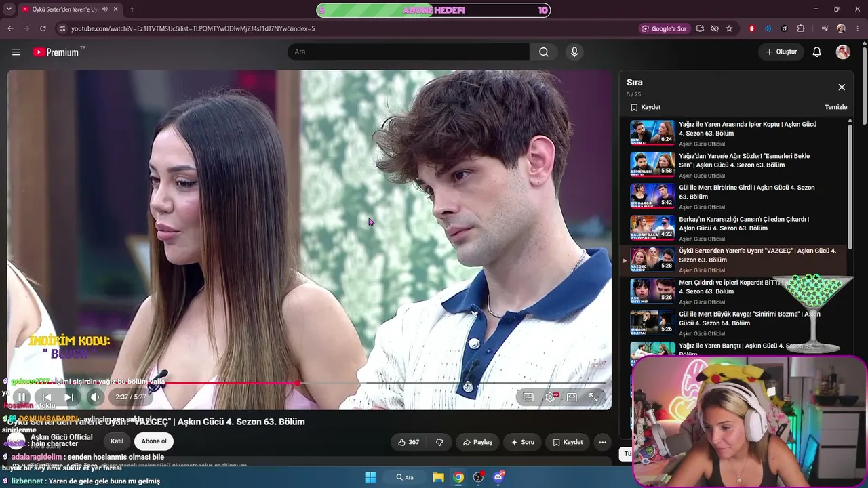Reload the page with the refresh icon

pyautogui.click(x=43, y=28)
